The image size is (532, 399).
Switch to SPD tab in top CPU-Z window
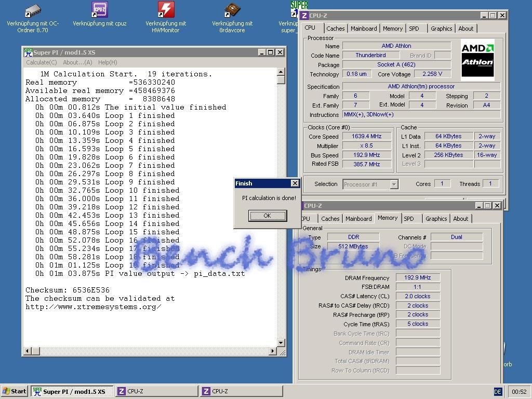(x=414, y=29)
